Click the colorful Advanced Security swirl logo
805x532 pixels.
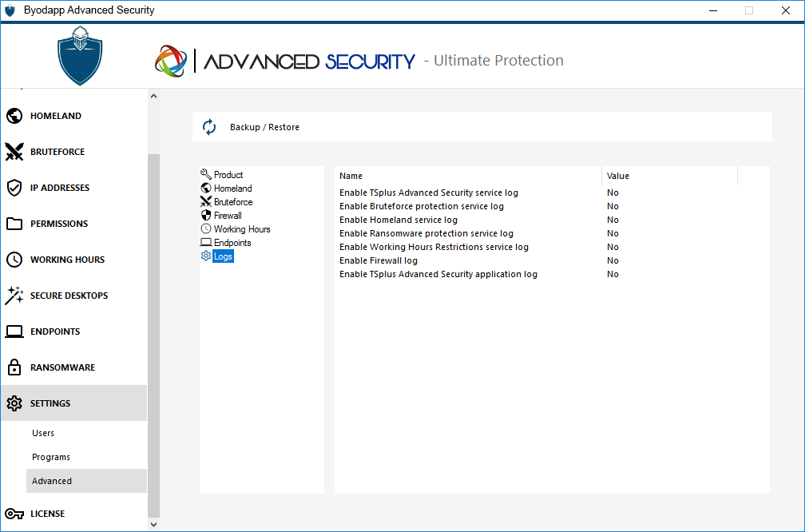pos(170,61)
